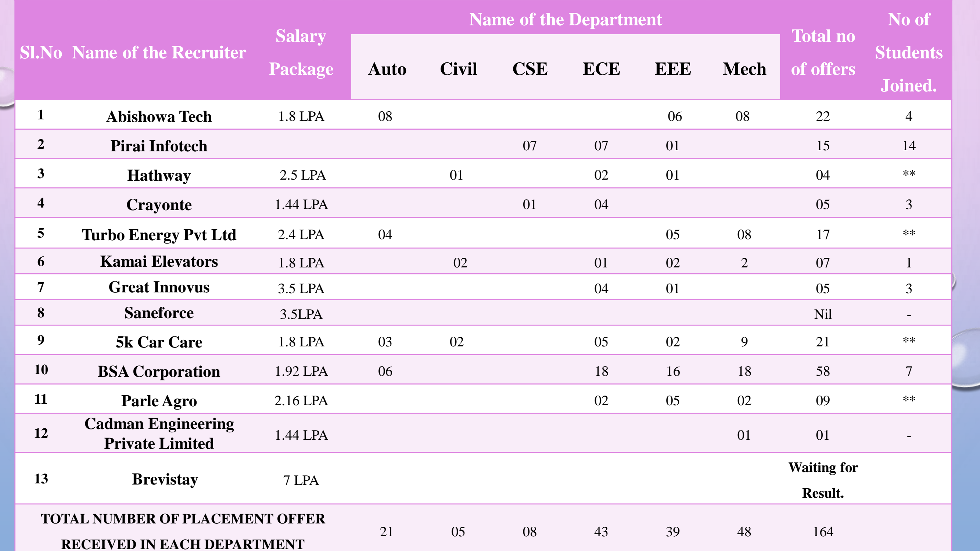Viewport: 980px width, 551px height.
Task: Select the Pirai Infotech row name
Action: pyautogui.click(x=159, y=145)
